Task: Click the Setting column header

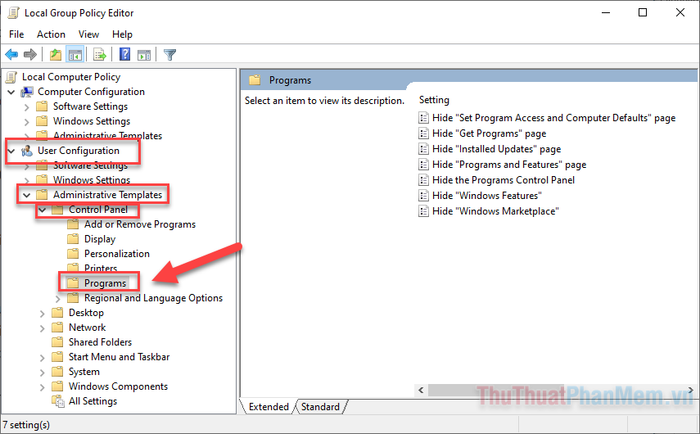Action: (x=434, y=100)
